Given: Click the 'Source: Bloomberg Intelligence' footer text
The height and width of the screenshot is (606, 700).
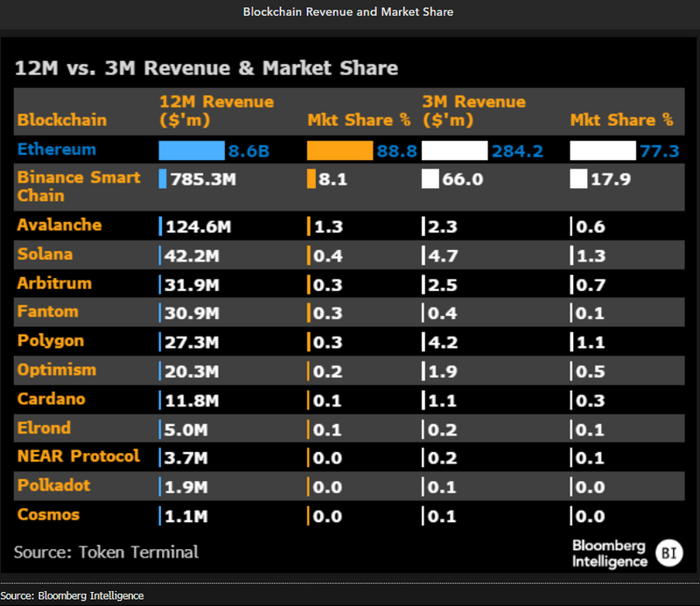Looking at the screenshot, I should tap(73, 596).
